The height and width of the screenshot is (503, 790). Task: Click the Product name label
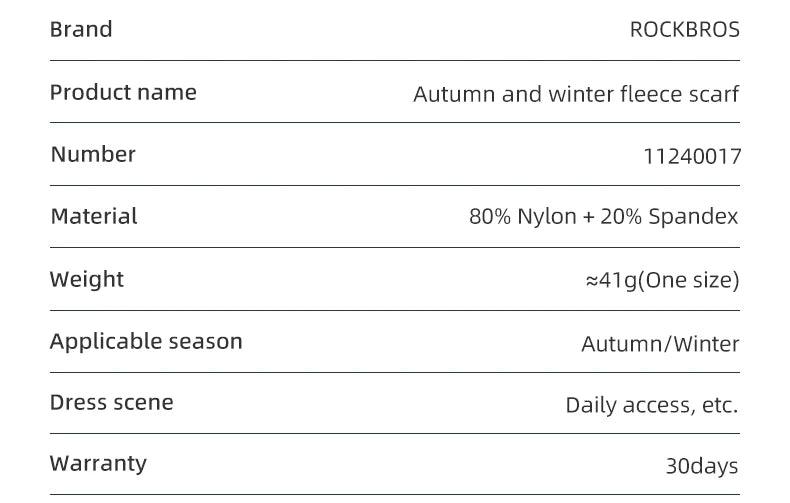[123, 92]
